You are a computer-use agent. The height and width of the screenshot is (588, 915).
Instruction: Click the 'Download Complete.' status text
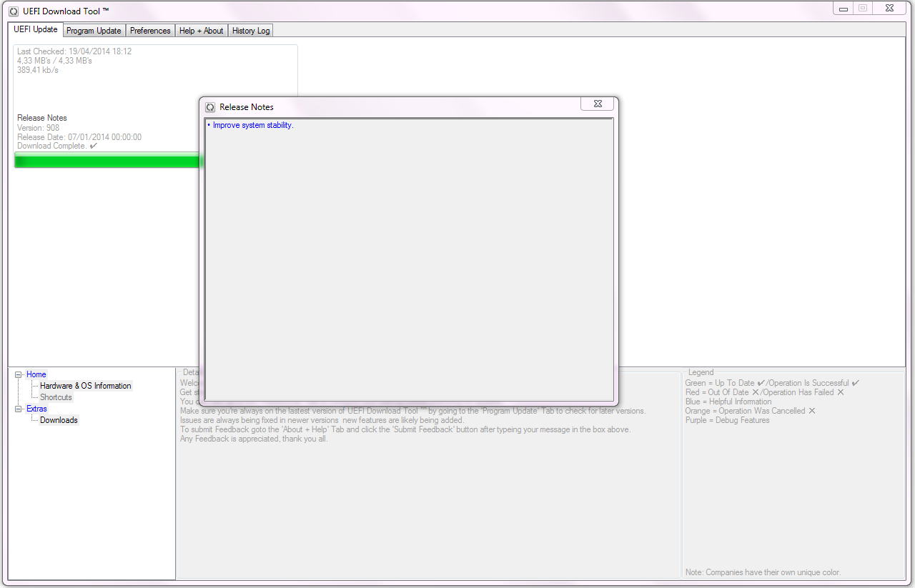tap(52, 146)
